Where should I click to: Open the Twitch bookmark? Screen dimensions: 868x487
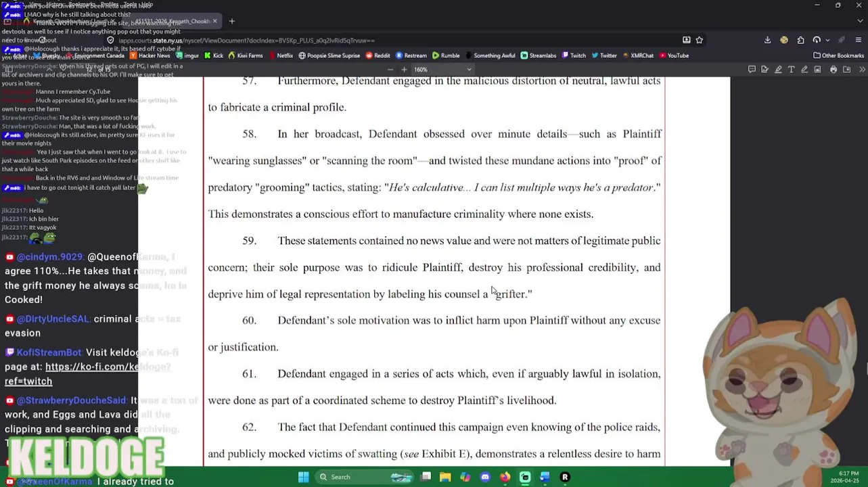pyautogui.click(x=574, y=55)
